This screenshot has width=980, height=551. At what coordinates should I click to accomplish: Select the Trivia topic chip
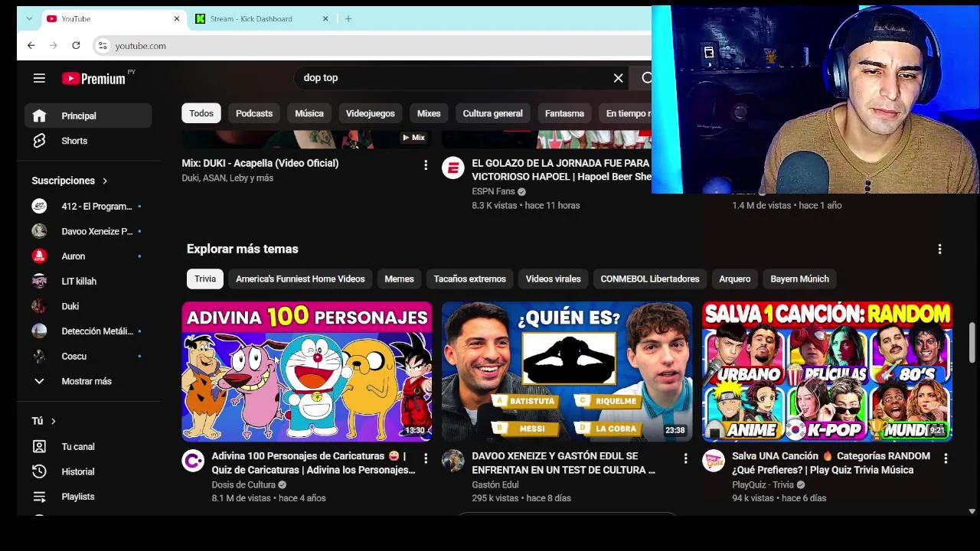(205, 279)
